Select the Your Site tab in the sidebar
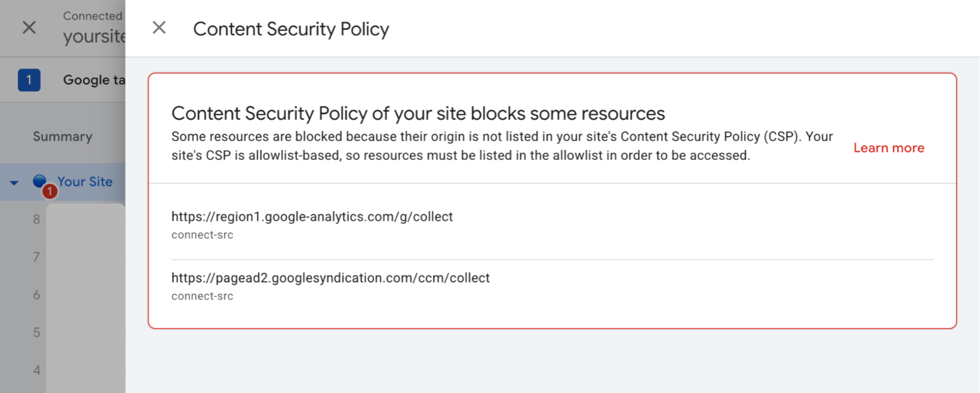 click(x=84, y=181)
